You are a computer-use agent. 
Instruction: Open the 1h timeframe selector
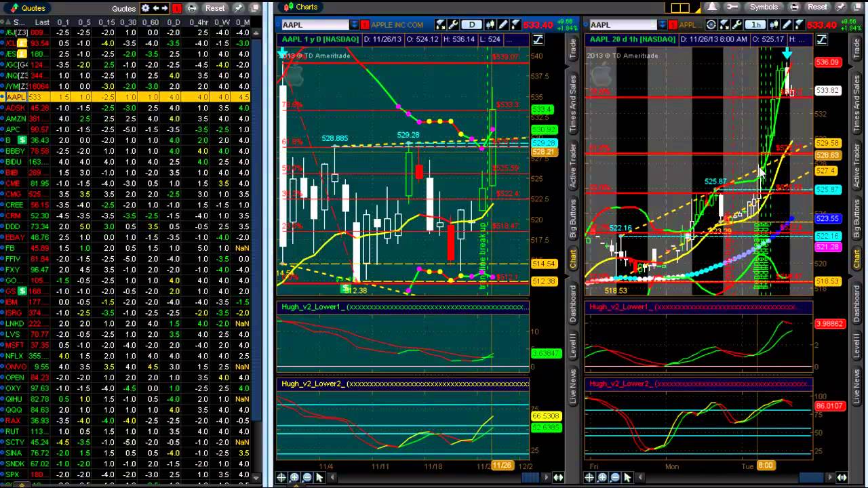coord(755,25)
